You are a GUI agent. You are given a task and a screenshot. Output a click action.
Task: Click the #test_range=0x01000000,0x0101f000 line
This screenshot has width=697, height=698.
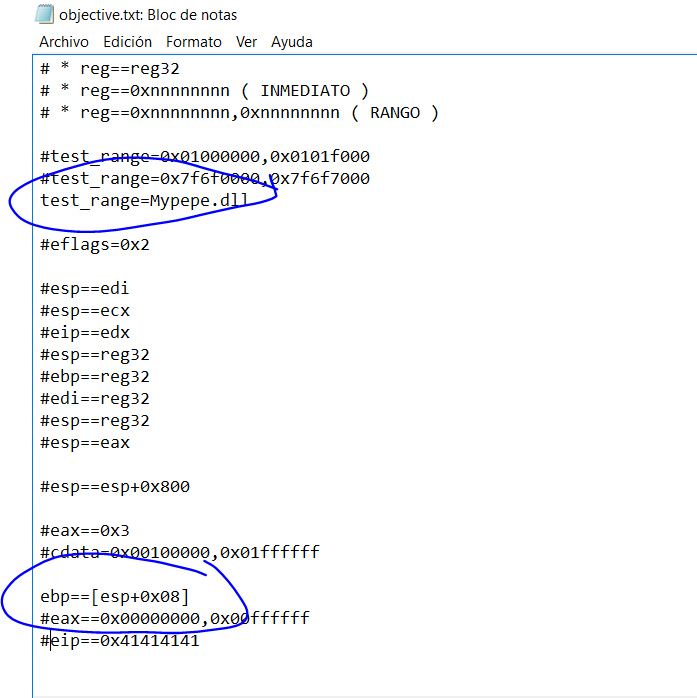[205, 157]
